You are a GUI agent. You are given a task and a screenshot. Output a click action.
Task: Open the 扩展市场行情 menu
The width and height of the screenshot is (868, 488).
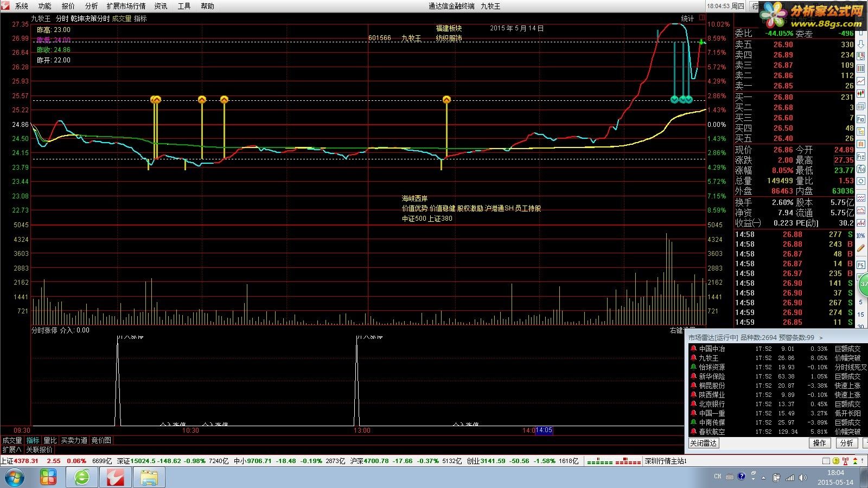[x=126, y=6]
